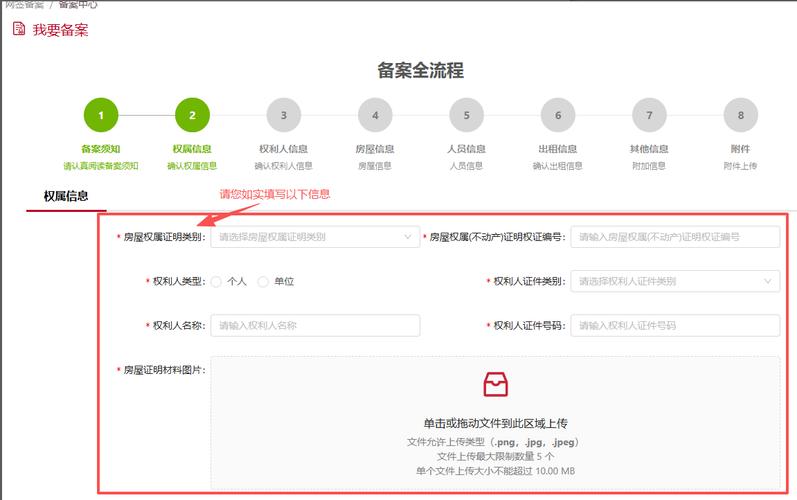The height and width of the screenshot is (500, 797).
Task: Click 确认出租信息 subtitle under step 6
Action: point(558,166)
